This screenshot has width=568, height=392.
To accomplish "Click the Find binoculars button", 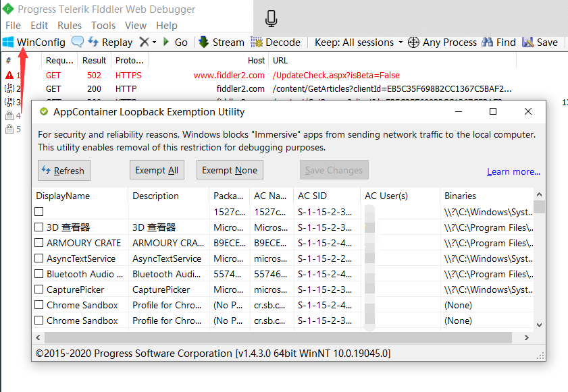I will [498, 43].
